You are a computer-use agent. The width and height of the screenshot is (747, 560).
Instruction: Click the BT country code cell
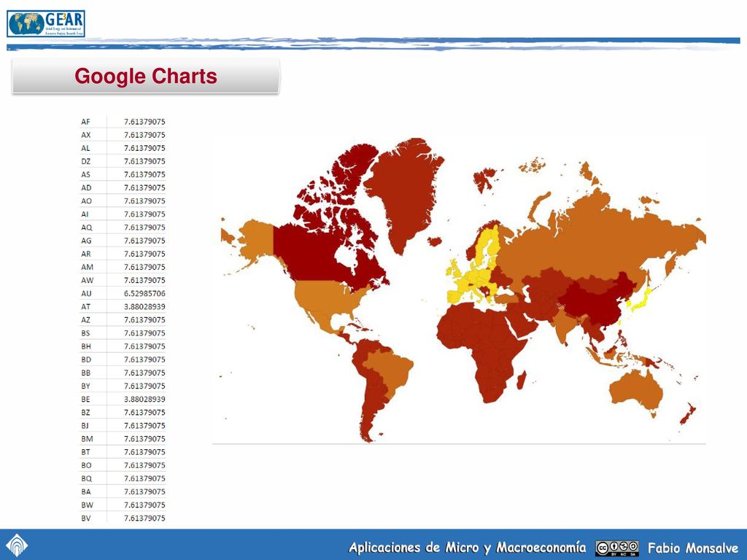[85, 452]
